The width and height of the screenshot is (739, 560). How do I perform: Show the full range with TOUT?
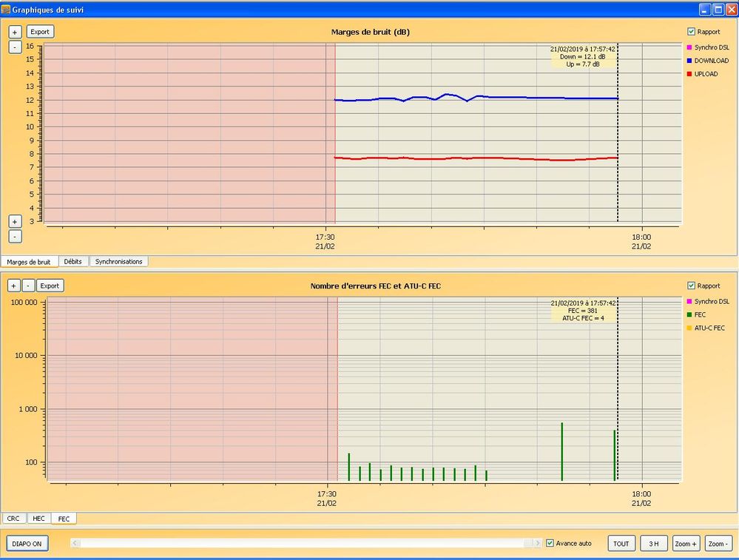(x=621, y=544)
